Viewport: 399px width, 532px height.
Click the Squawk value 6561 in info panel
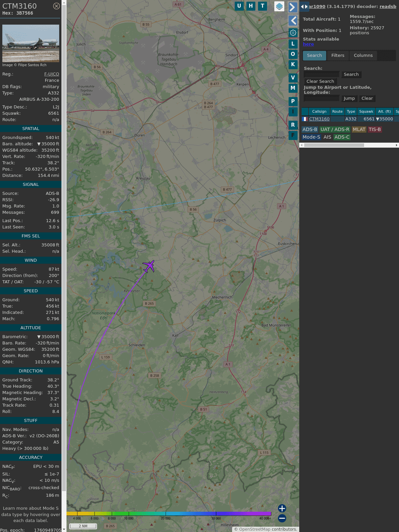tap(54, 113)
